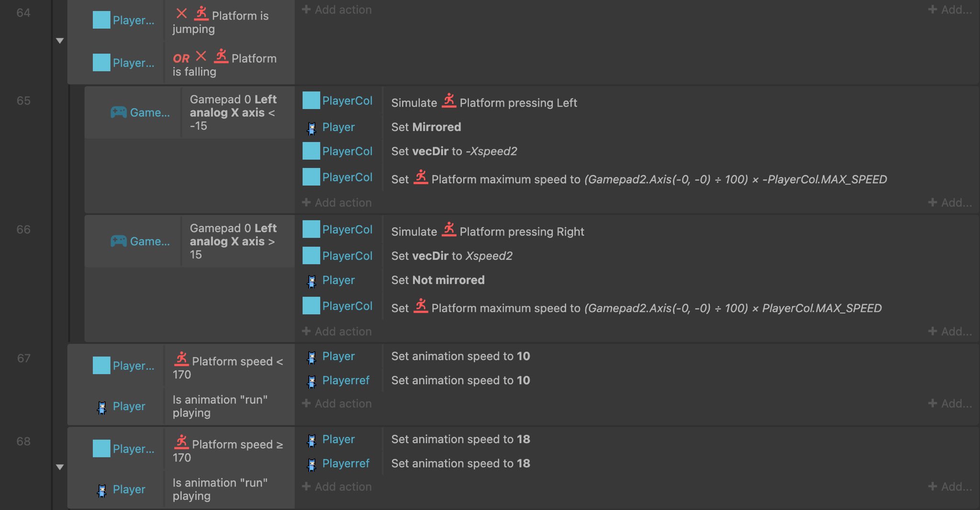This screenshot has width=980, height=510.
Task: Collapse event 68 using its arrow
Action: click(x=60, y=467)
